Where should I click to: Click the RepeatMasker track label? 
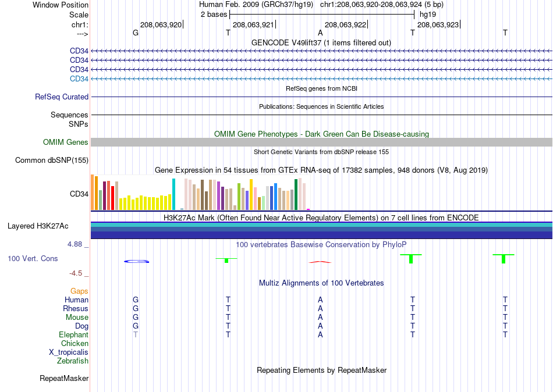(x=64, y=378)
